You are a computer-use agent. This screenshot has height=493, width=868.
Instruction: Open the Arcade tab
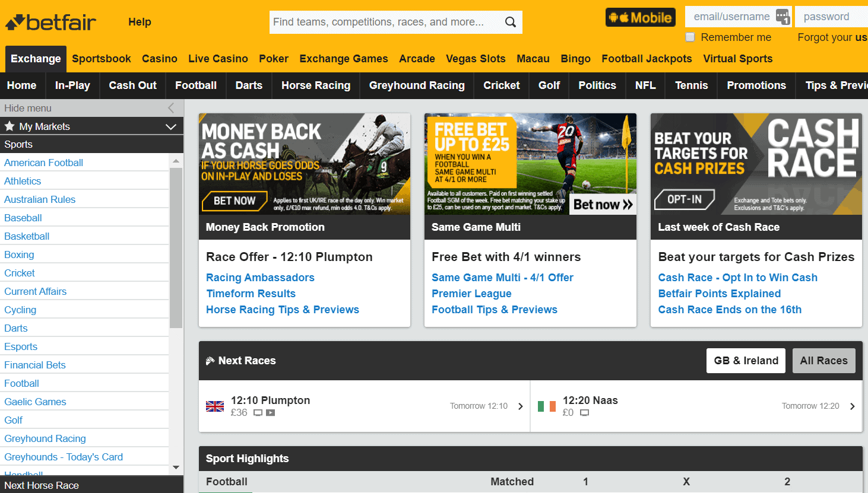pyautogui.click(x=417, y=59)
